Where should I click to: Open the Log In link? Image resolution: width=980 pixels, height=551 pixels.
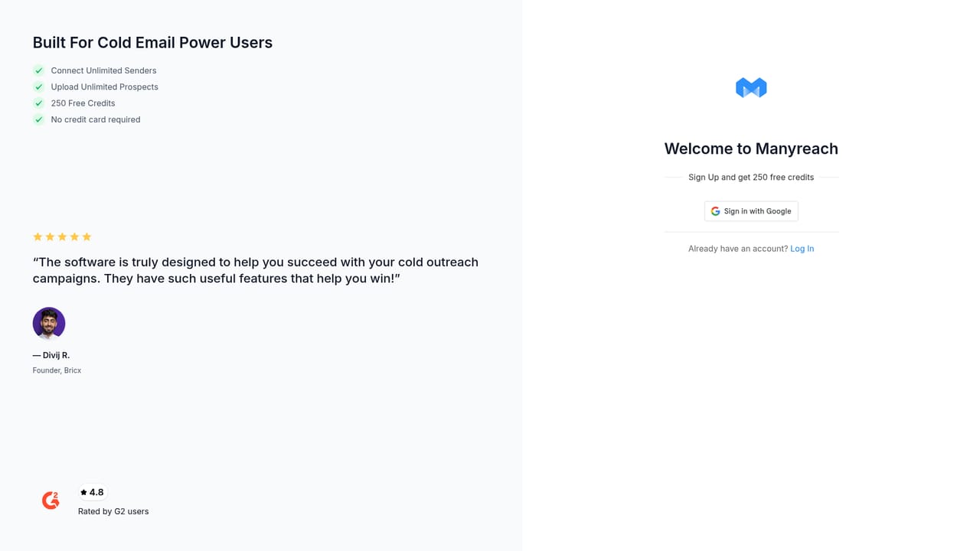click(x=802, y=249)
